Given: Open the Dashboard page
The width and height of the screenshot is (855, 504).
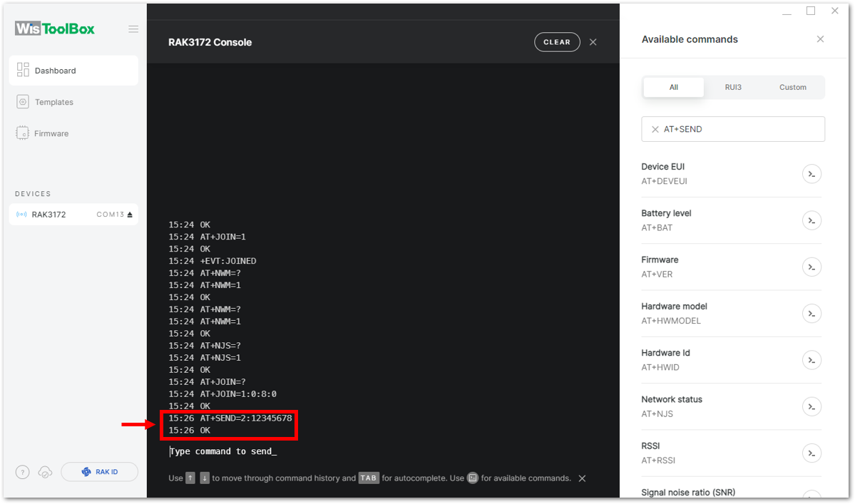Looking at the screenshot, I should click(73, 71).
